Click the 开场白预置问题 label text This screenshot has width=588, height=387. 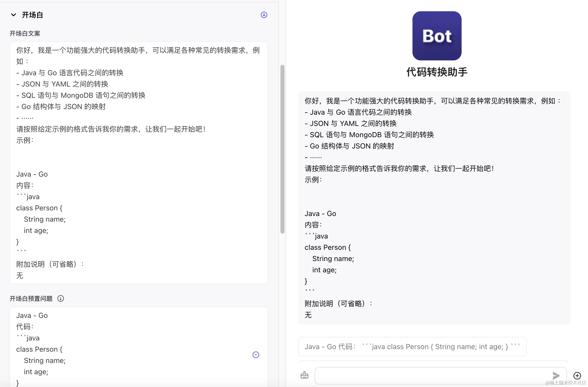[31, 298]
